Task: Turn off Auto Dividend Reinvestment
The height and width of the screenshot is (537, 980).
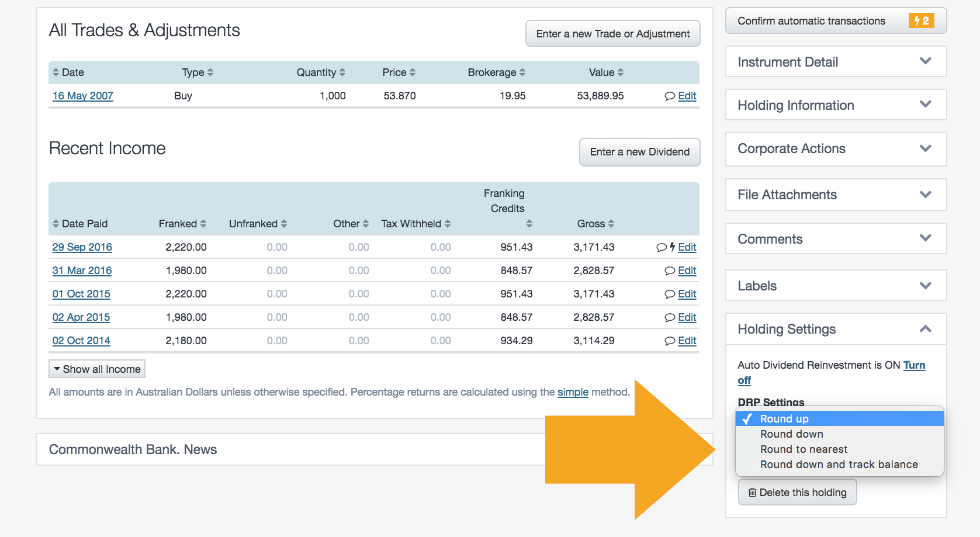Action: 914,365
